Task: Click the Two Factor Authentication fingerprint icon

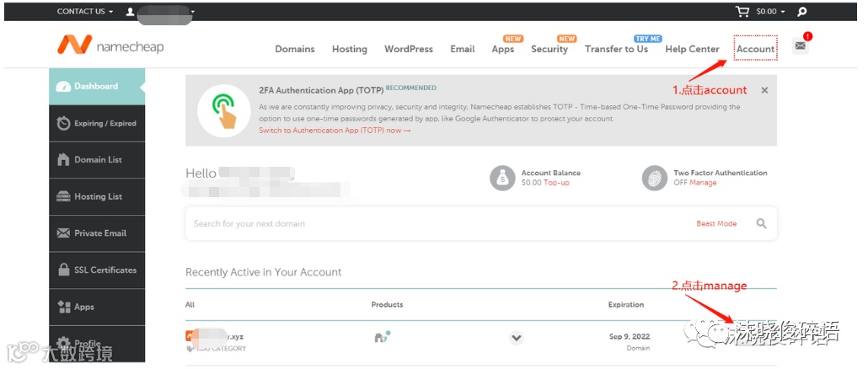Action: (654, 178)
